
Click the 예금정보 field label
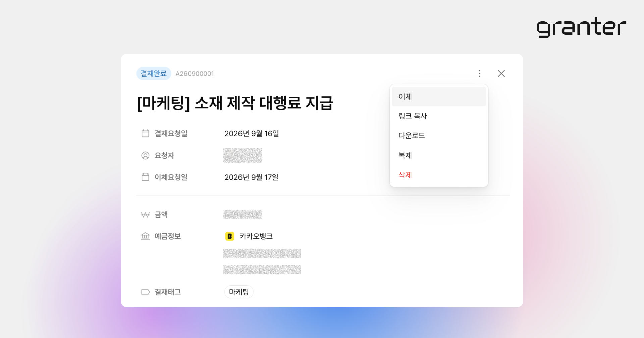point(168,236)
